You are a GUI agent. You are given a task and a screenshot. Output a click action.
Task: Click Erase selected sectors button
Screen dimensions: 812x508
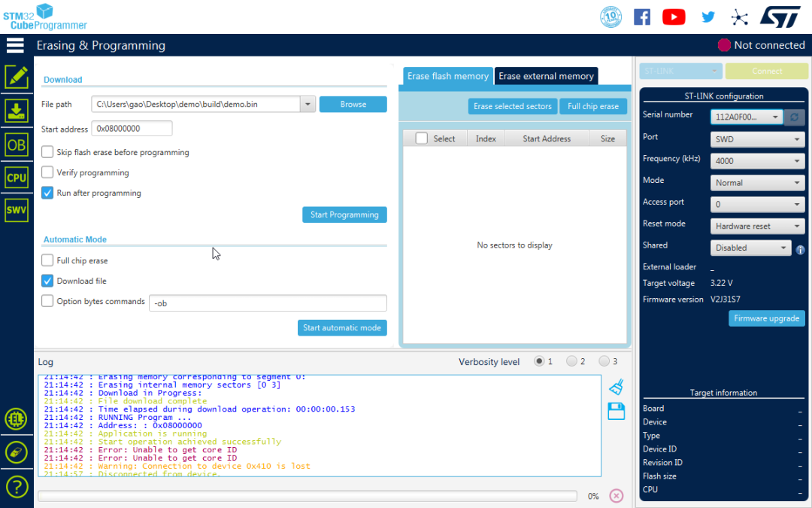513,106
